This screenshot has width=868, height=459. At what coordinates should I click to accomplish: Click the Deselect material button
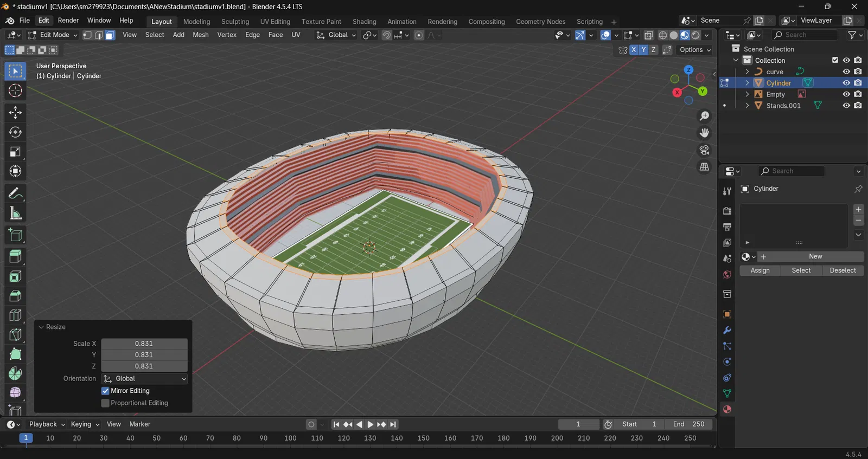(x=843, y=270)
